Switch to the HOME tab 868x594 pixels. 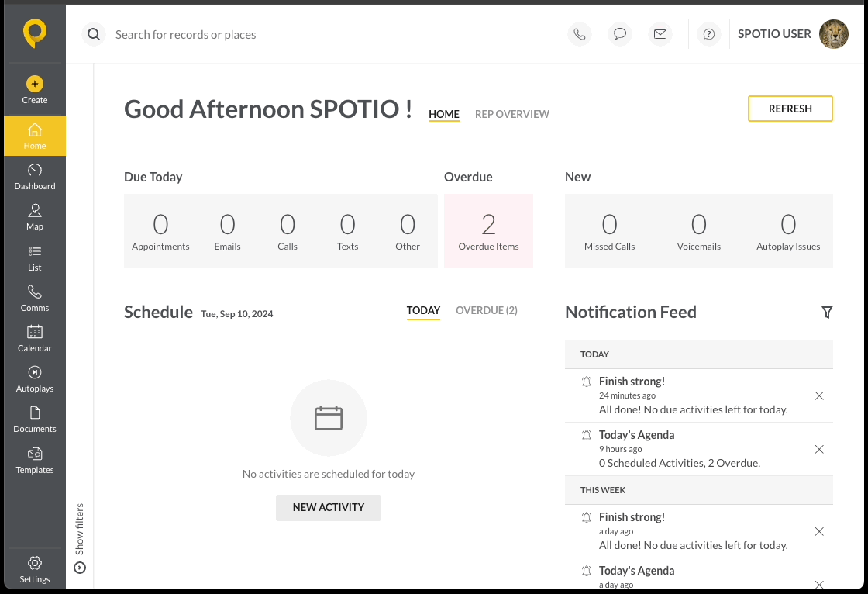click(x=444, y=114)
